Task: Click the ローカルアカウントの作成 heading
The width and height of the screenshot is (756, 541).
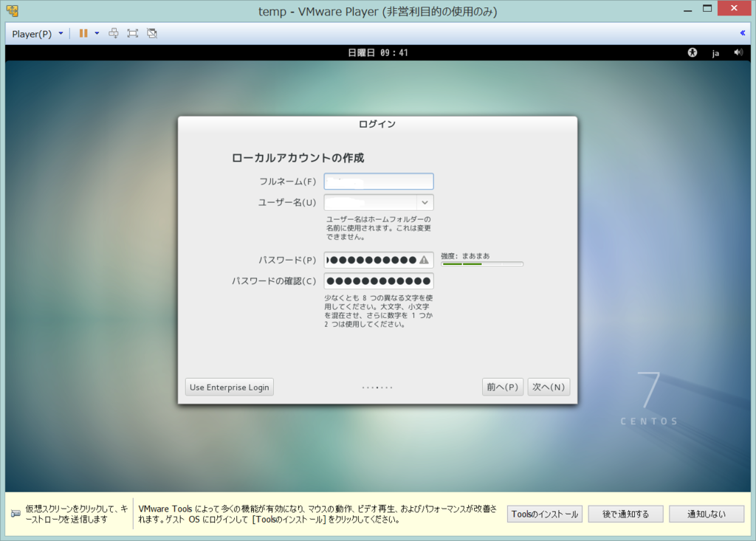Action: 298,158
